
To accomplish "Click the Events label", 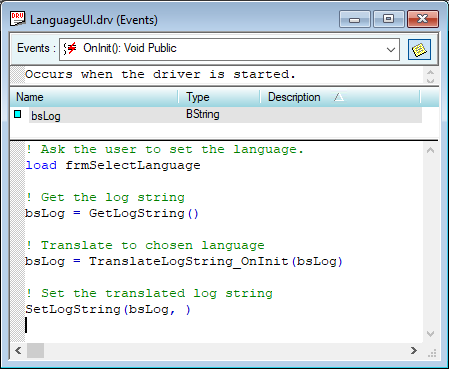I will pos(36,48).
